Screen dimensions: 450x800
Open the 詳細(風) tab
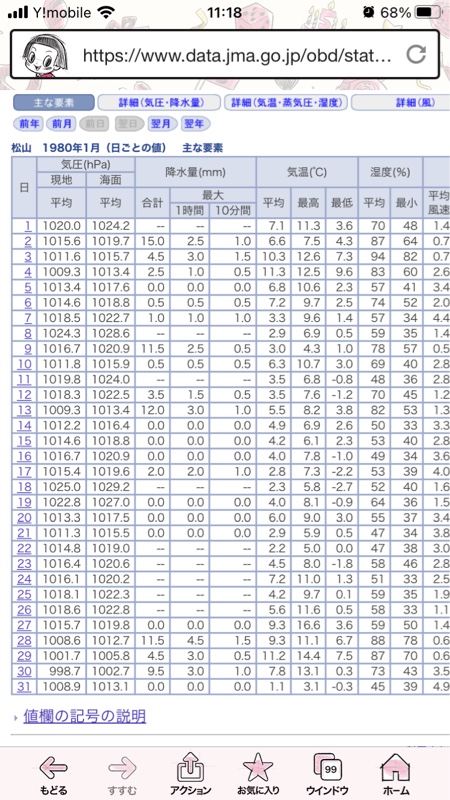click(401, 103)
